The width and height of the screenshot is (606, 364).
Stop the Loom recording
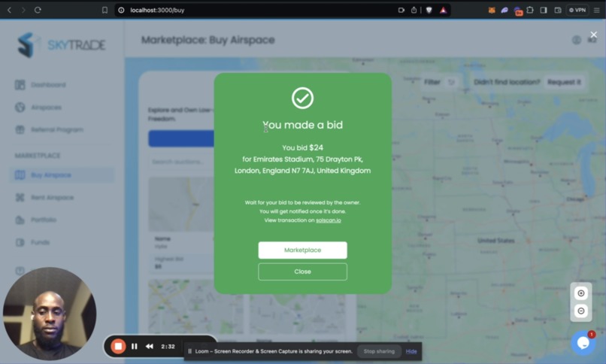(x=118, y=346)
